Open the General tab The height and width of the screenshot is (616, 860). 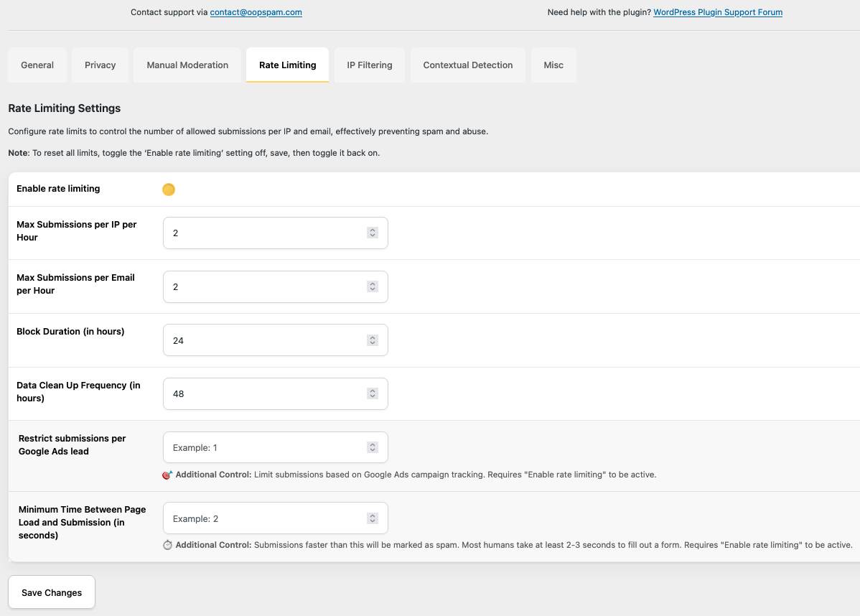37,65
